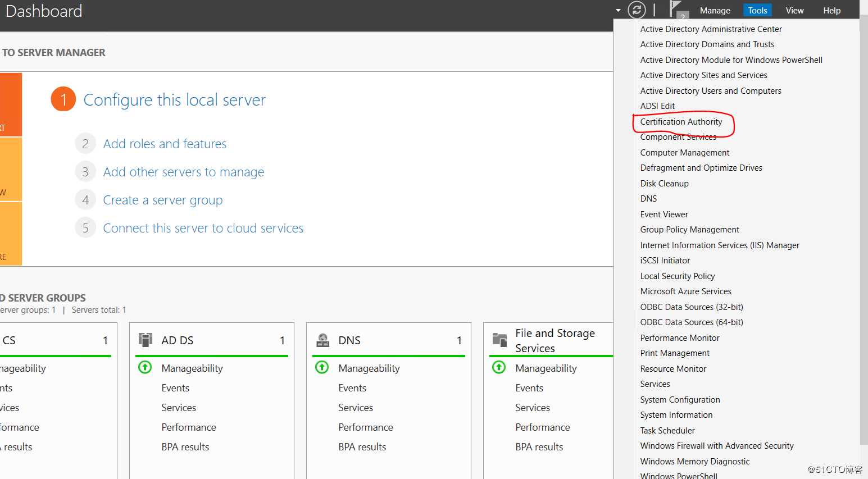
Task: Open the notifications flag icon
Action: 678,10
